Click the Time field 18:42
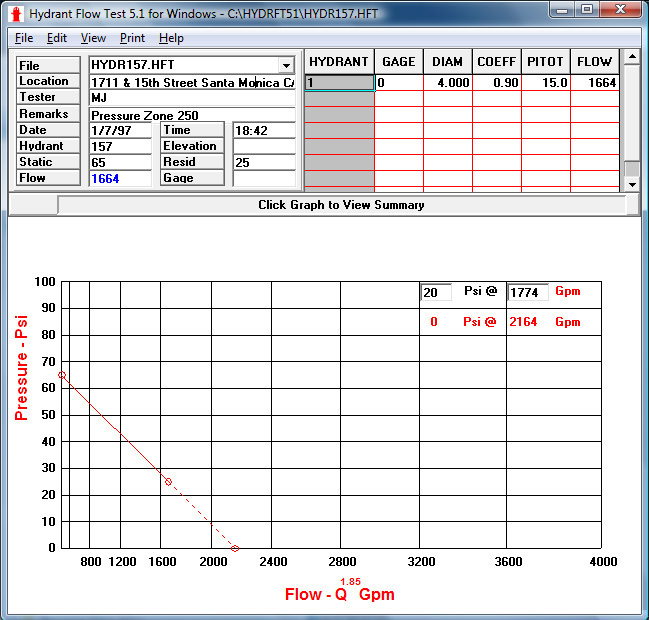 point(264,130)
